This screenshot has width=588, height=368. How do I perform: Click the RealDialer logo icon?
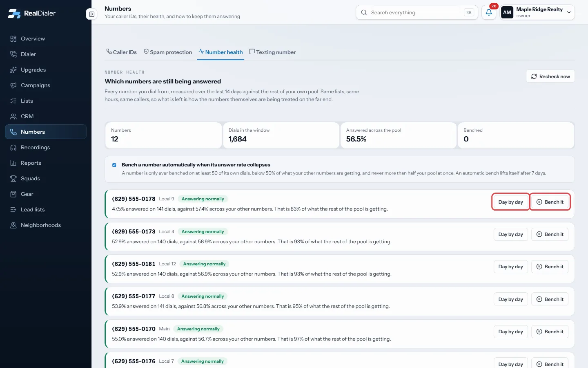[14, 13]
